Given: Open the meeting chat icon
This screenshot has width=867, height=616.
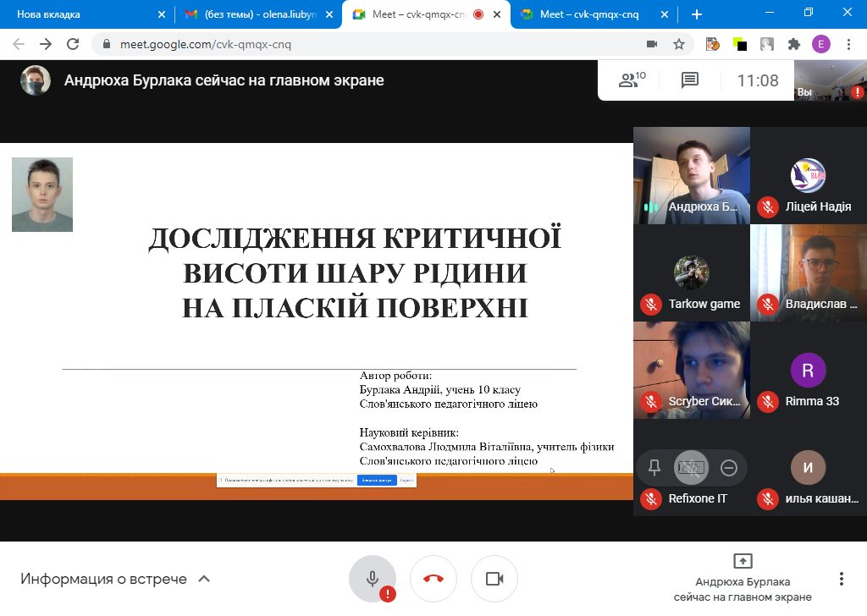Looking at the screenshot, I should click(x=689, y=80).
